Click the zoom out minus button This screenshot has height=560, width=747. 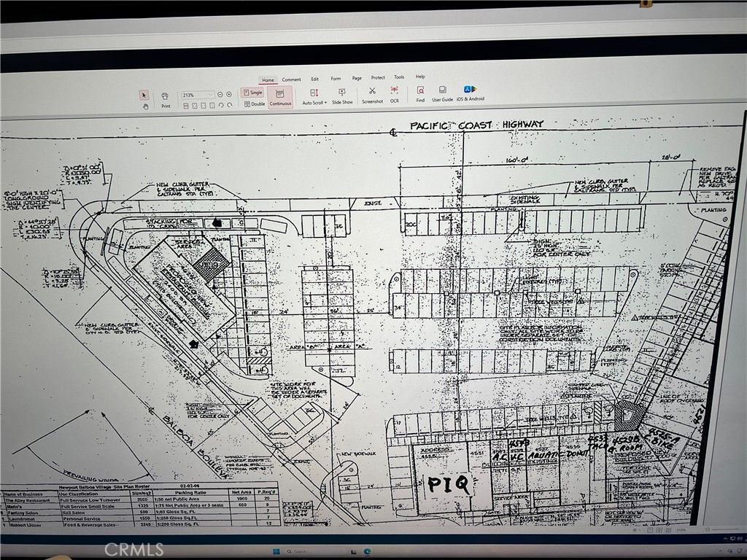pyautogui.click(x=220, y=95)
